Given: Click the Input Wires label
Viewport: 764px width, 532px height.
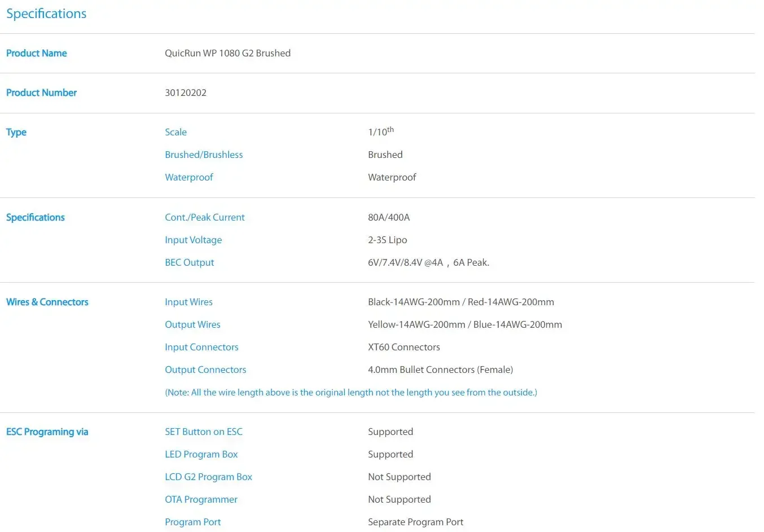Looking at the screenshot, I should 188,302.
